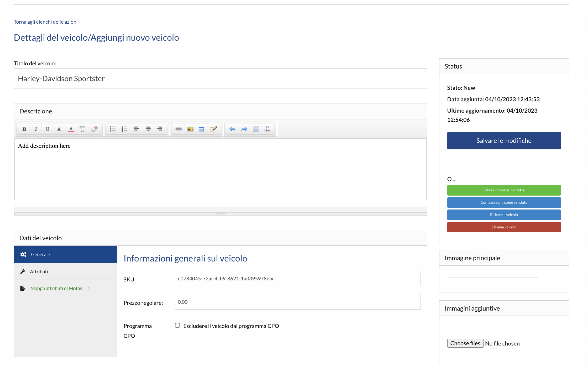Click the Prezzo regolare input field
Image resolution: width=588 pixels, height=377 pixels.
tap(298, 302)
